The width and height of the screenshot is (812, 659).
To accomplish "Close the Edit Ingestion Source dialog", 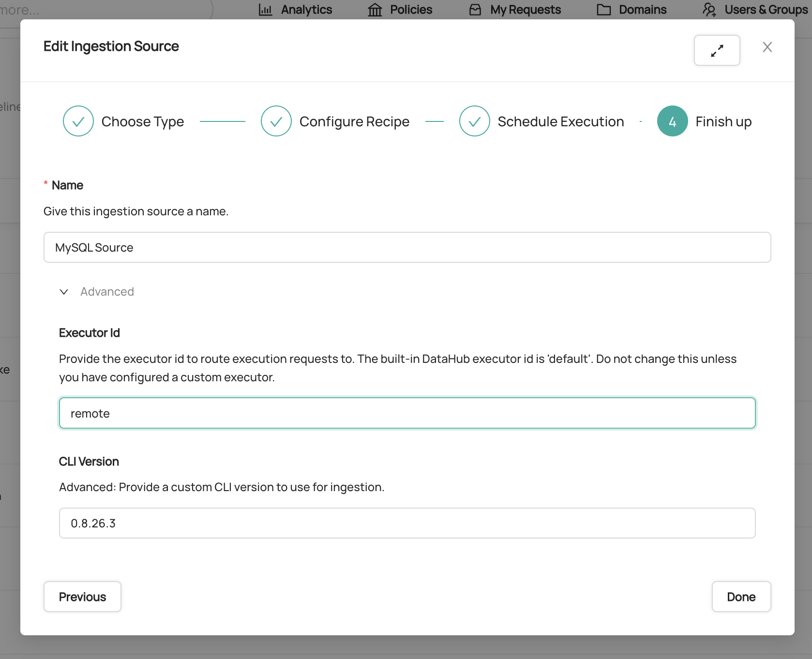I will (x=767, y=47).
